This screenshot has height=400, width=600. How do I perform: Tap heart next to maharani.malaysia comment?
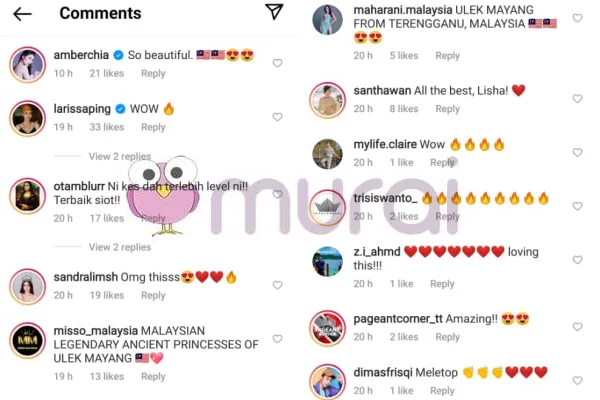click(577, 18)
